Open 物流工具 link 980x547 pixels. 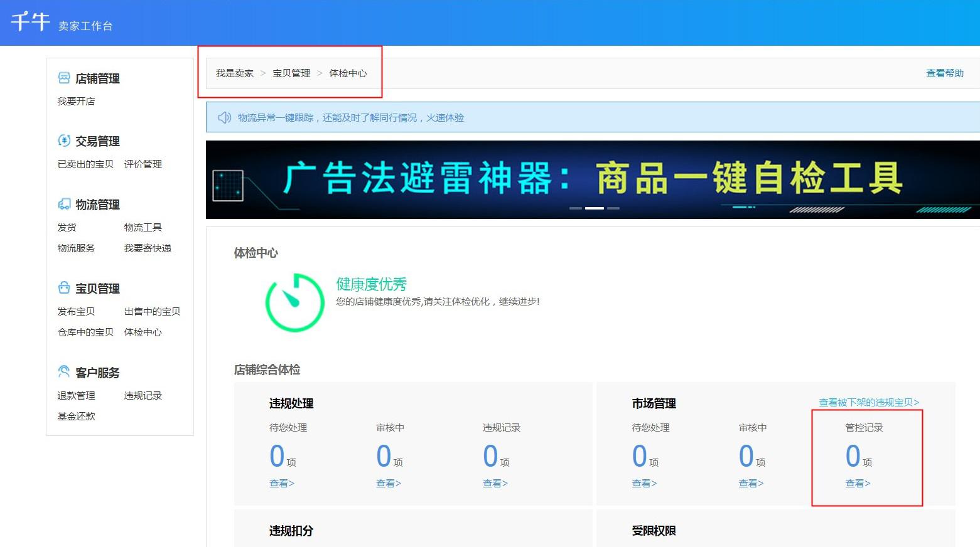[143, 227]
